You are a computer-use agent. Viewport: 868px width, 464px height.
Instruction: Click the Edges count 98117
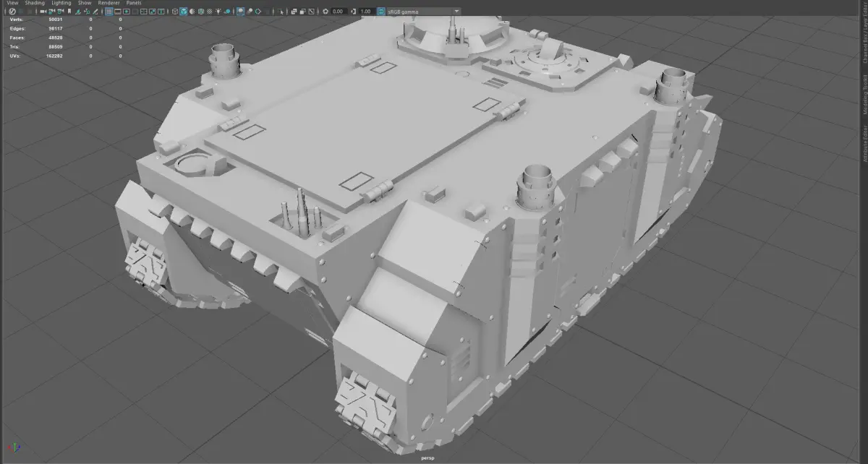click(56, 28)
